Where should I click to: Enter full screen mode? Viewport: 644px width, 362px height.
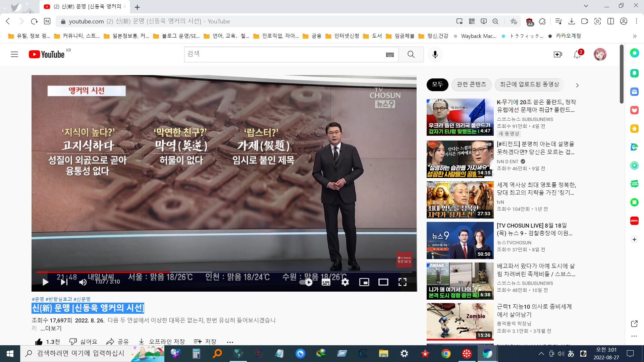(402, 282)
